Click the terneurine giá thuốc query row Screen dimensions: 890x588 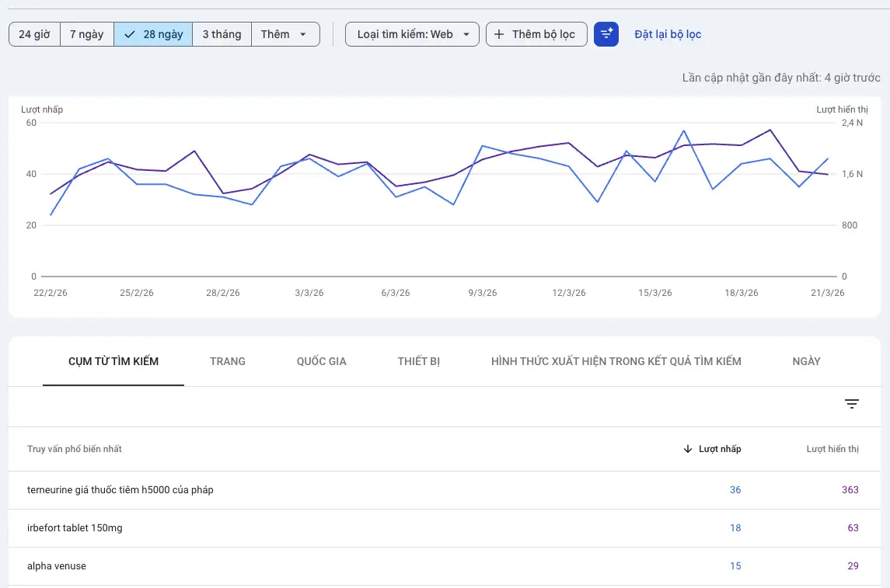(120, 490)
